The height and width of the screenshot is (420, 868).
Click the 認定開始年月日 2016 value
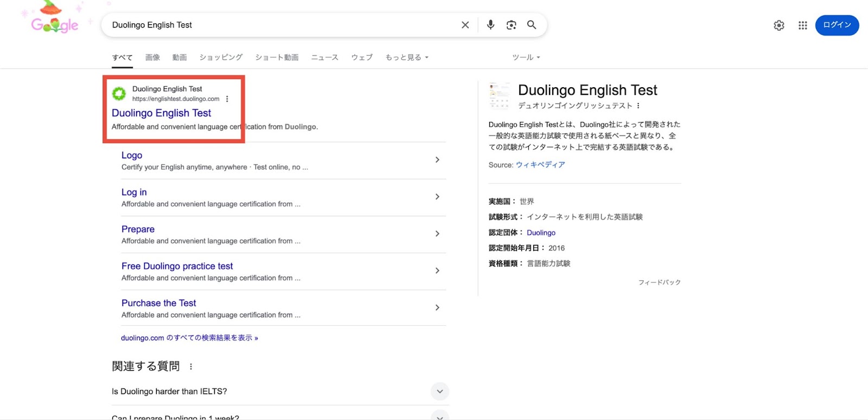(x=557, y=248)
